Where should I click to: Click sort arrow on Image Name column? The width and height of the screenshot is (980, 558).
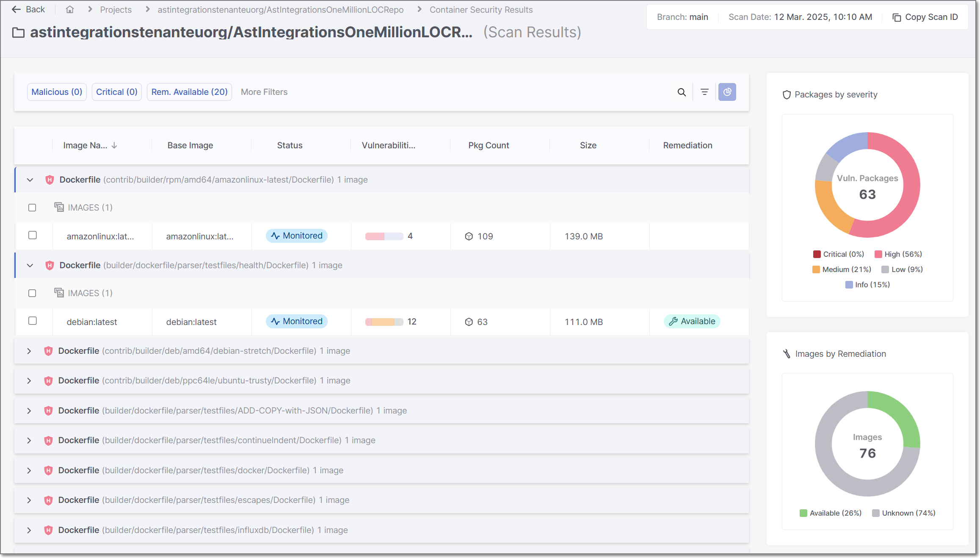coord(114,145)
